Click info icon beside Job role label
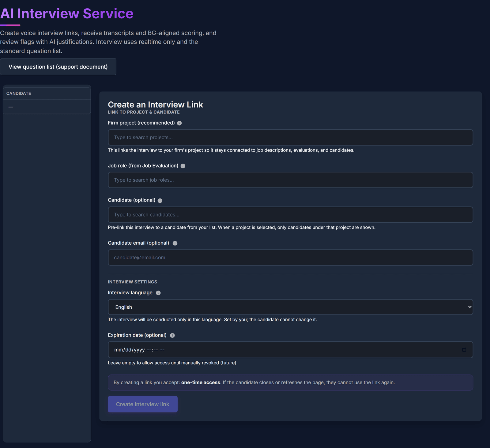 pyautogui.click(x=183, y=166)
